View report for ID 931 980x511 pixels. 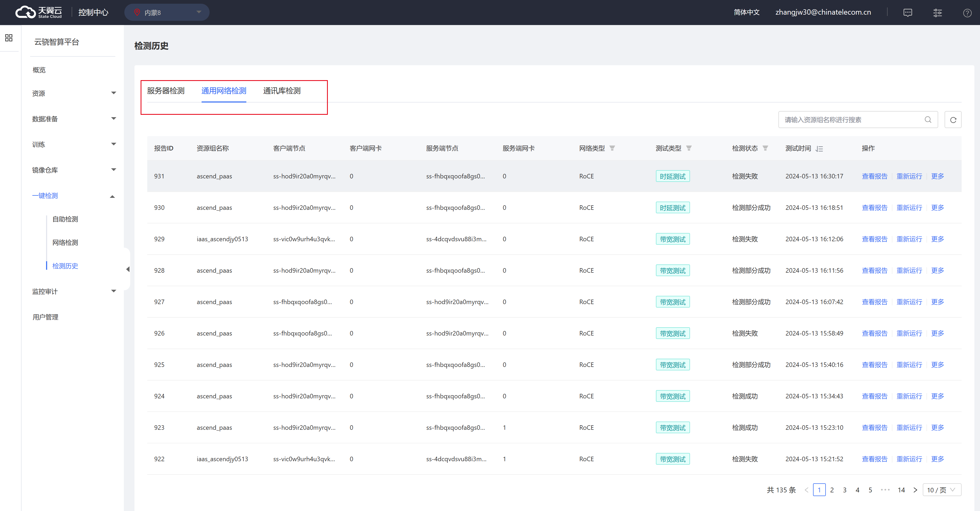click(874, 176)
